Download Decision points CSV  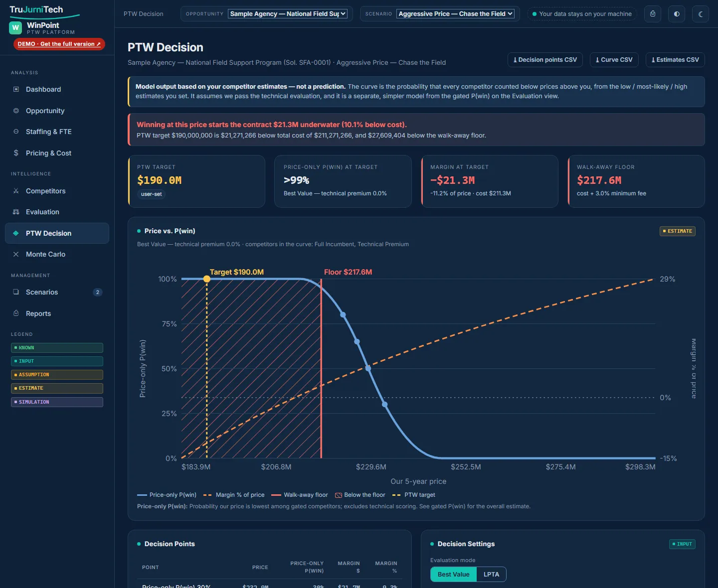tap(545, 60)
